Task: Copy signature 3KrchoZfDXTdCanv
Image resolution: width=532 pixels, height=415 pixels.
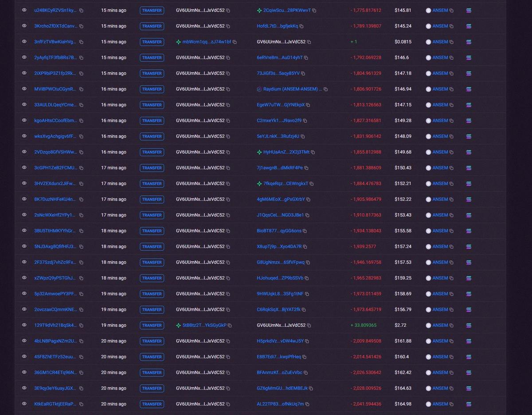Action: click(x=81, y=26)
